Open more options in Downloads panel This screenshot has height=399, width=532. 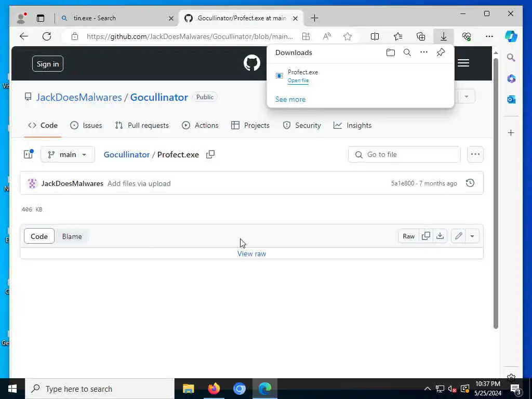[424, 52]
